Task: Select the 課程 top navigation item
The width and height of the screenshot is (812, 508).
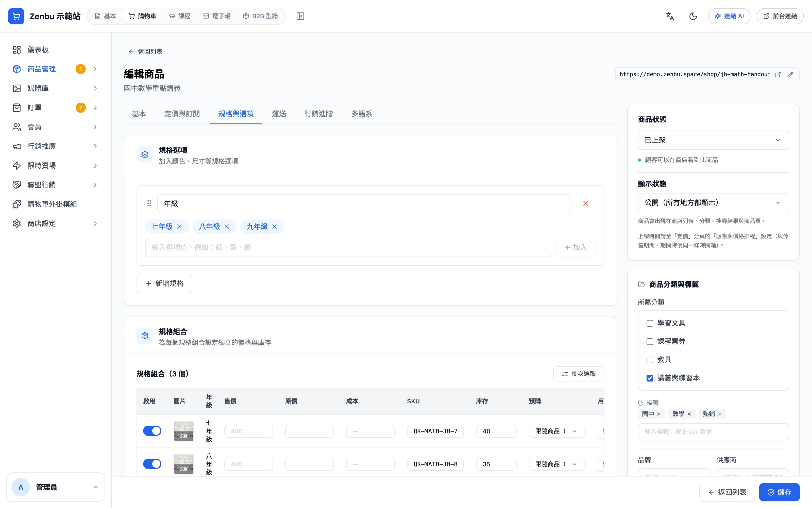Action: click(179, 16)
